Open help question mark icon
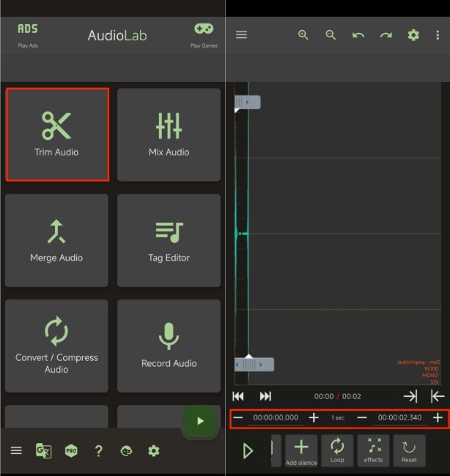Image resolution: width=450 pixels, height=476 pixels. [98, 451]
